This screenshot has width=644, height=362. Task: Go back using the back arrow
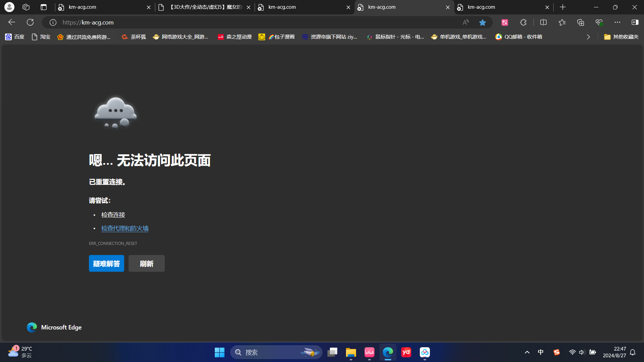tap(12, 22)
